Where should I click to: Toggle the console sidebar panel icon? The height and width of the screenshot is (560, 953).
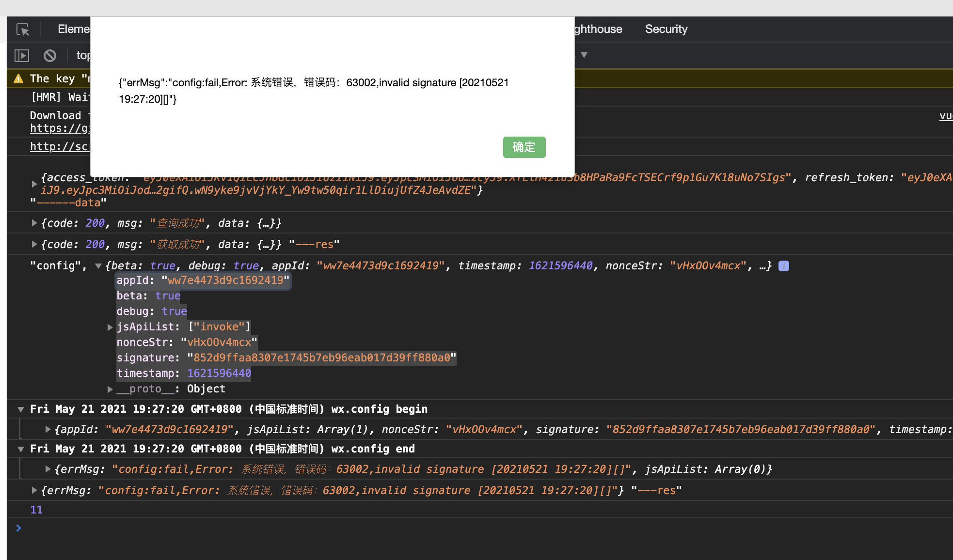pyautogui.click(x=22, y=56)
